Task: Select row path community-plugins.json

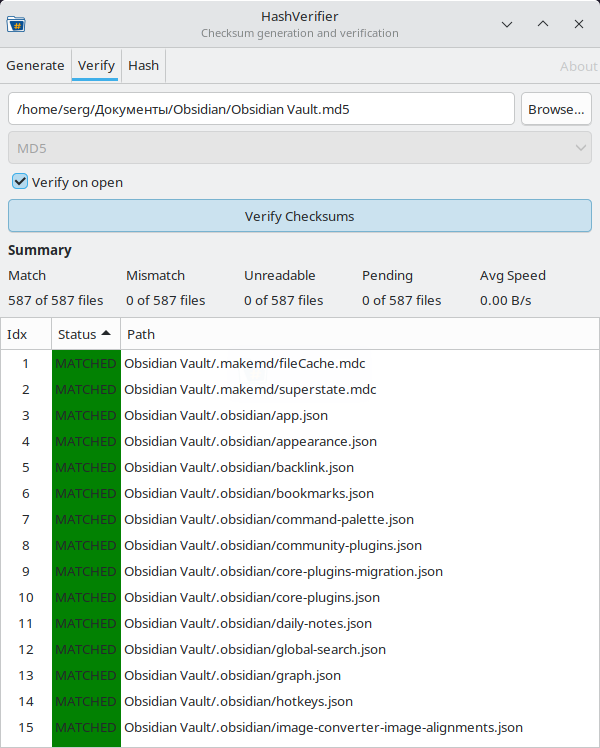Action: pos(273,545)
